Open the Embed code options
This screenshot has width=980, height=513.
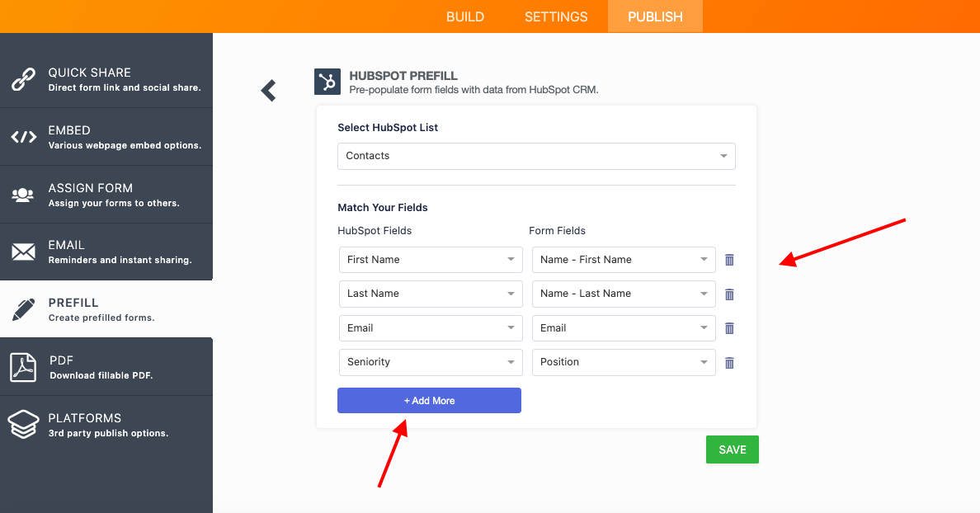(106, 137)
